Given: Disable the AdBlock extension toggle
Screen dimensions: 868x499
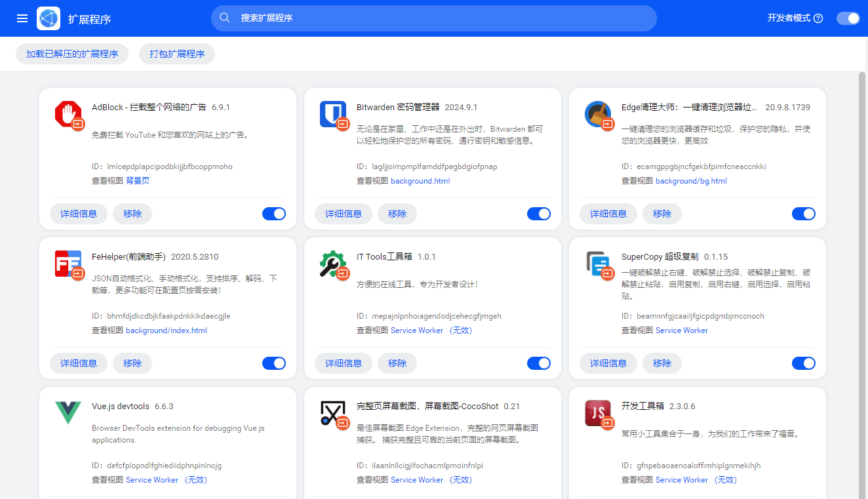Looking at the screenshot, I should click(274, 214).
